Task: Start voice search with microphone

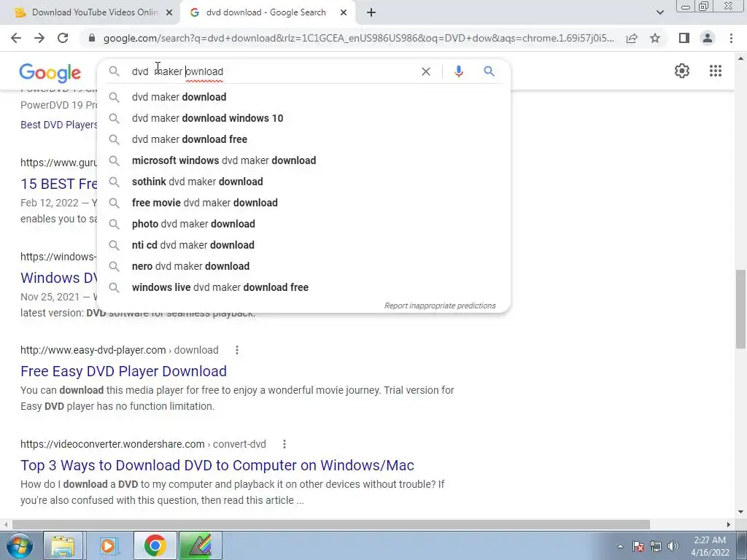Action: coord(458,71)
